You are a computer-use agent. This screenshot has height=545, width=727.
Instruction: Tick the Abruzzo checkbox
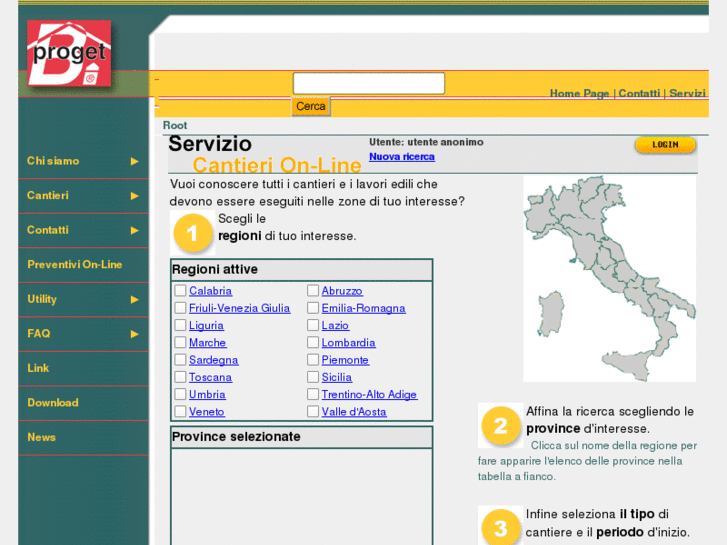[x=313, y=291]
